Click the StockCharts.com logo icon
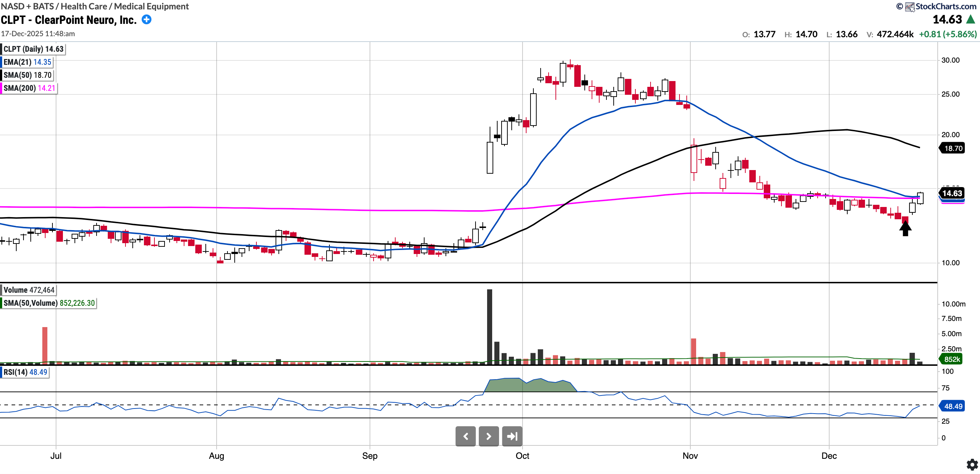 pos(909,7)
